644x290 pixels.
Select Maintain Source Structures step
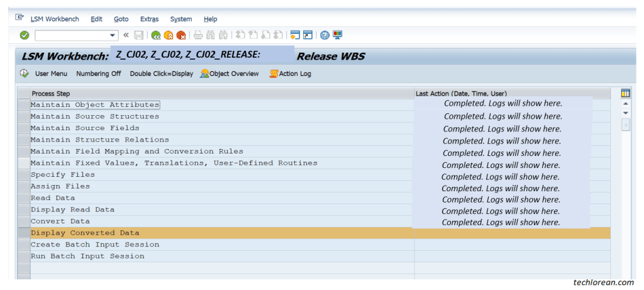pos(222,116)
